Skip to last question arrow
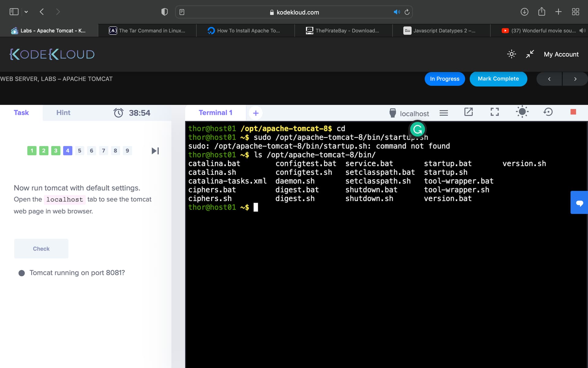Image resolution: width=588 pixels, height=368 pixels. [155, 151]
